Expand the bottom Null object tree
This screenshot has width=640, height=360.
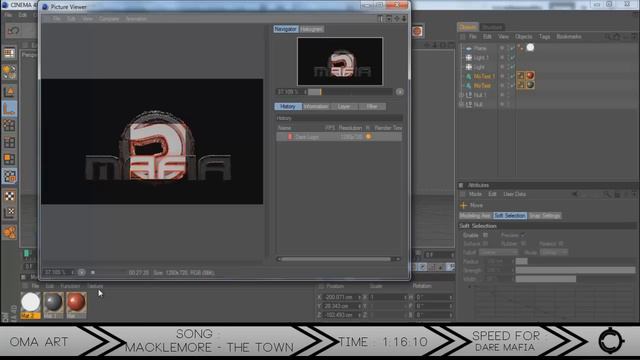[x=462, y=104]
